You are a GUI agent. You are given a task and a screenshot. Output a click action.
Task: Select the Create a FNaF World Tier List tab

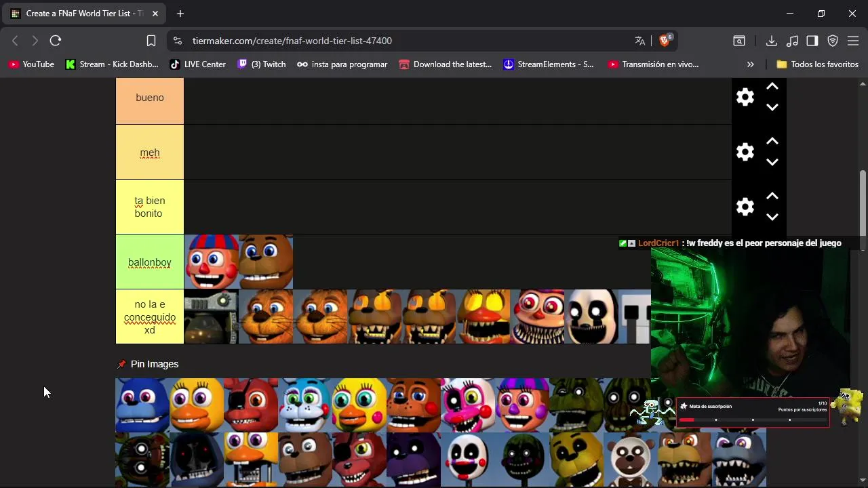pos(85,14)
